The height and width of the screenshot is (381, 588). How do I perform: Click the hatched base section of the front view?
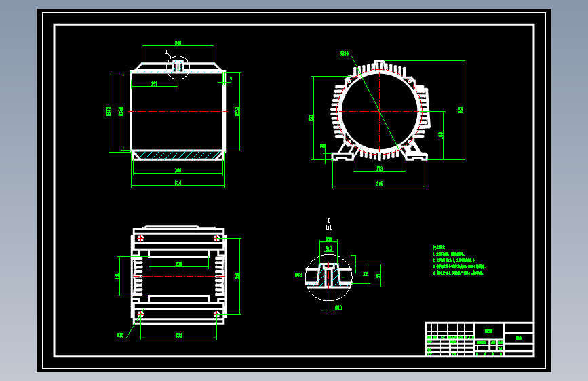point(178,155)
